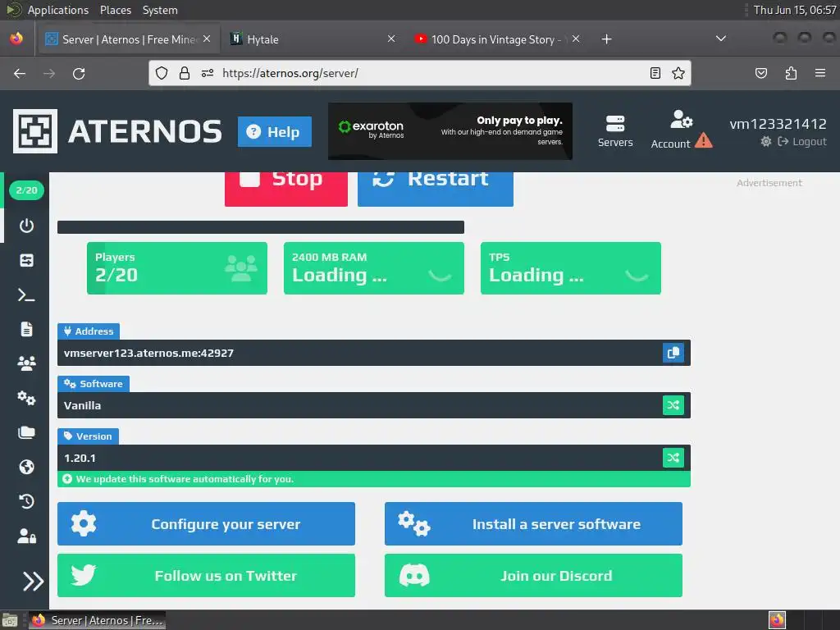Click Configure your server button
The height and width of the screenshot is (630, 840).
click(x=206, y=524)
